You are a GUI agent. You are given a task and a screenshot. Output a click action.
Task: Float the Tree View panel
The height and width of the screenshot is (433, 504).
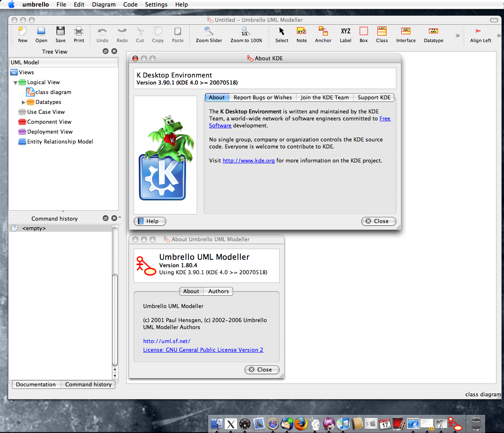(106, 51)
